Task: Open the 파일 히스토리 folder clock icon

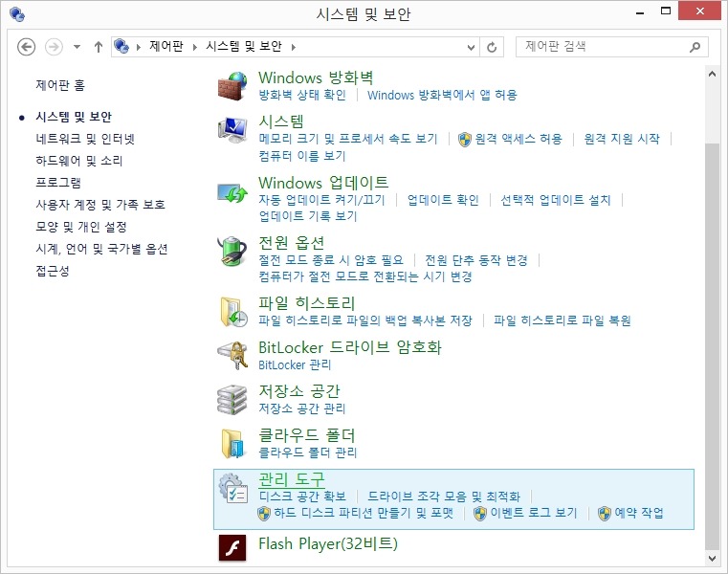Action: click(232, 312)
